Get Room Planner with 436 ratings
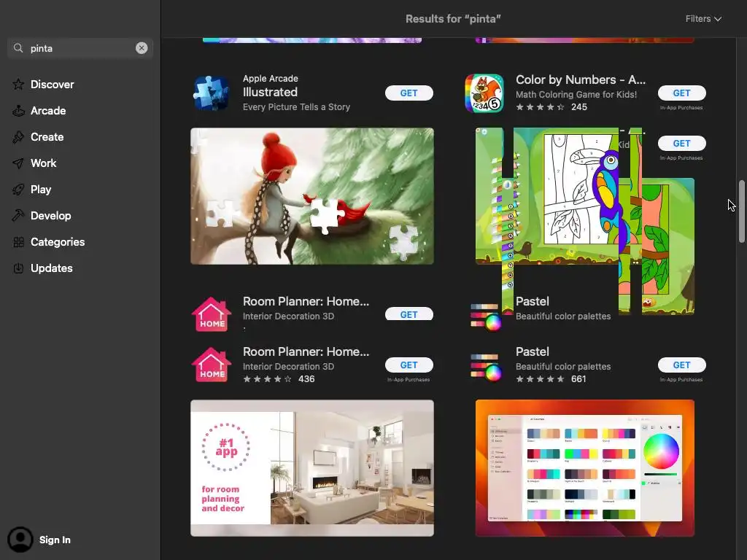747x560 pixels. coord(409,365)
